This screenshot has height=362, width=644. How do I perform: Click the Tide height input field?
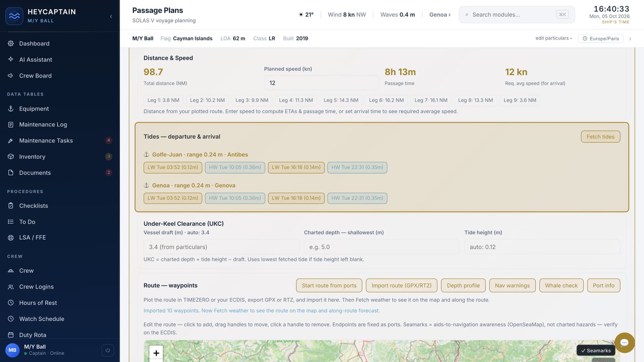(542, 247)
